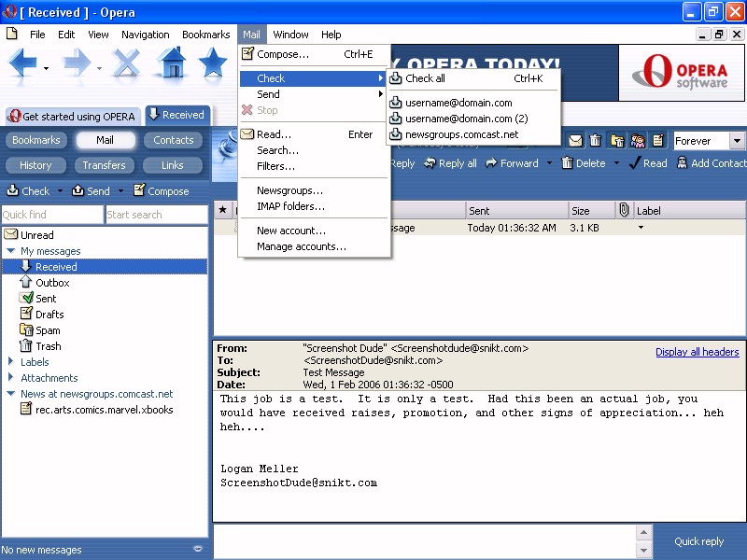Click quick reply scrollbar down arrow
Image resolution: width=747 pixels, height=560 pixels.
coord(643,551)
